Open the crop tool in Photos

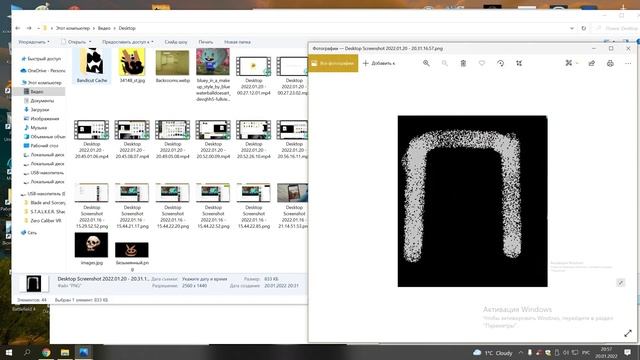(519, 63)
